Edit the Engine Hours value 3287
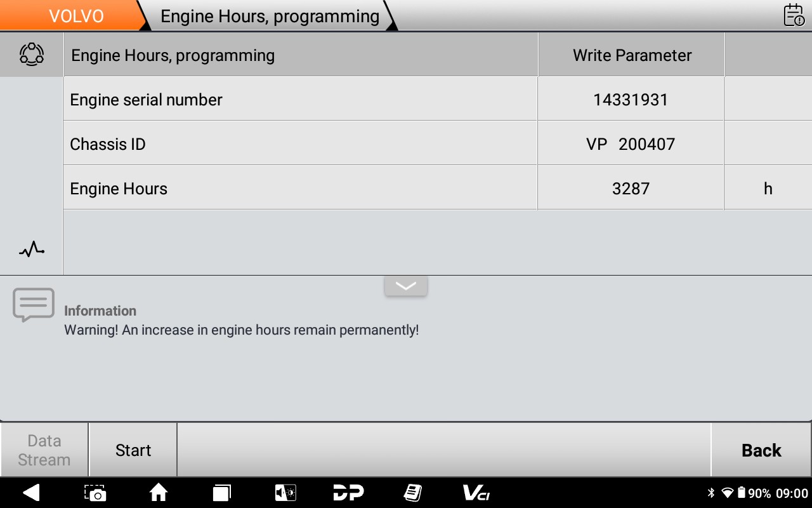Viewport: 812px width, 508px height. (631, 189)
